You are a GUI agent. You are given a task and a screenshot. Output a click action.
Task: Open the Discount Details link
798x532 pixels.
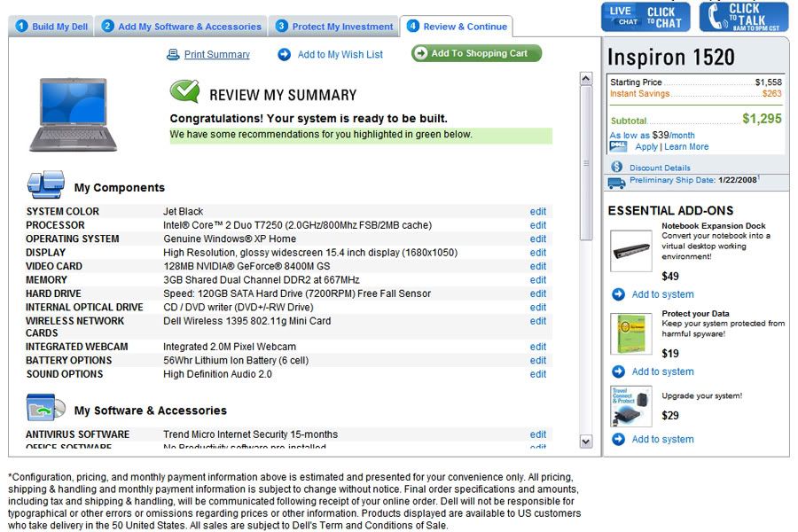(660, 168)
